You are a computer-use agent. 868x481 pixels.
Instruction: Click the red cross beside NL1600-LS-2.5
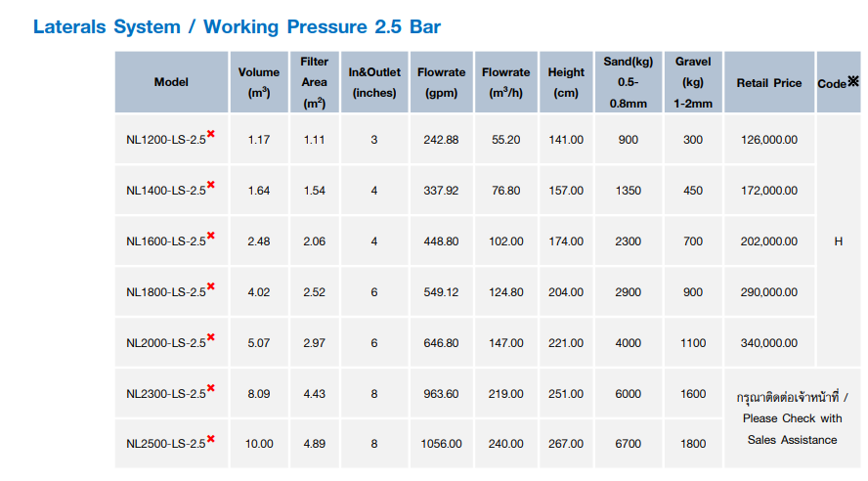(x=211, y=236)
